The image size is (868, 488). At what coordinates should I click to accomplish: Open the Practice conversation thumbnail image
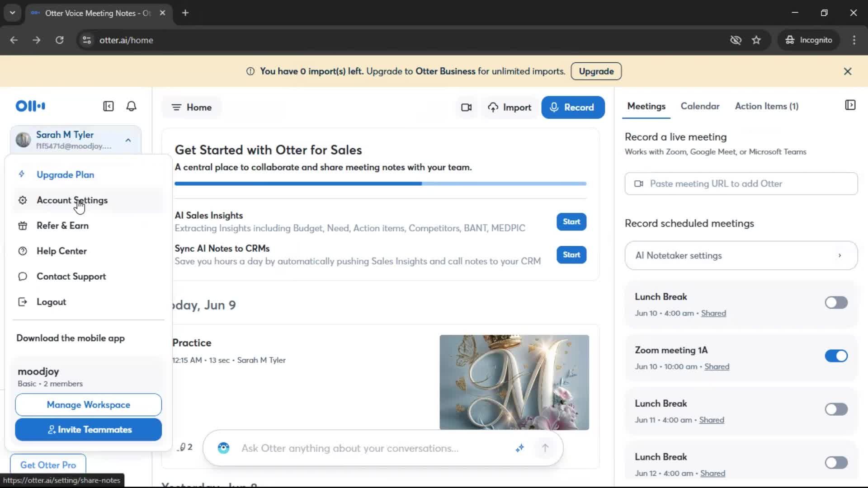click(x=514, y=382)
